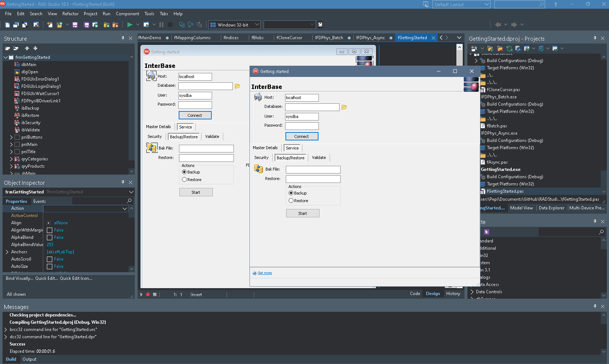This screenshot has width=609, height=364.
Task: Toggle AlphaBlend checkbox in Object Inspector
Action: (x=50, y=237)
